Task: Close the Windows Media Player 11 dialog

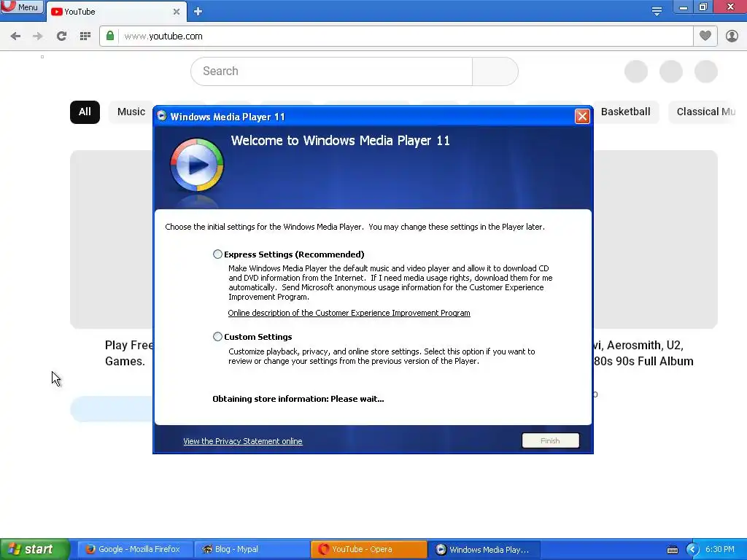Action: point(581,116)
